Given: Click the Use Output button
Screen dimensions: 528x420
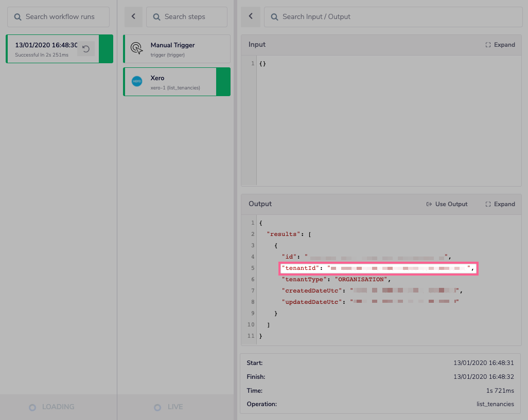Looking at the screenshot, I should pos(447,204).
